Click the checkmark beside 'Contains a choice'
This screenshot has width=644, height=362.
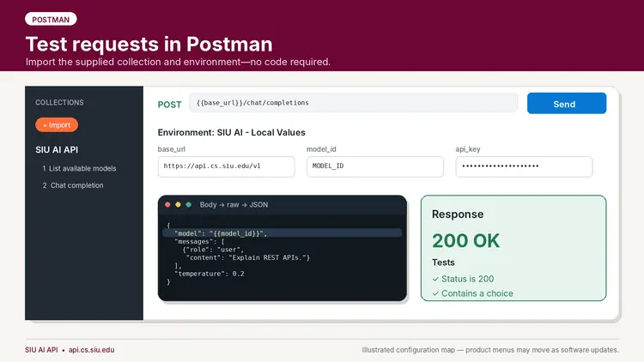[435, 294]
